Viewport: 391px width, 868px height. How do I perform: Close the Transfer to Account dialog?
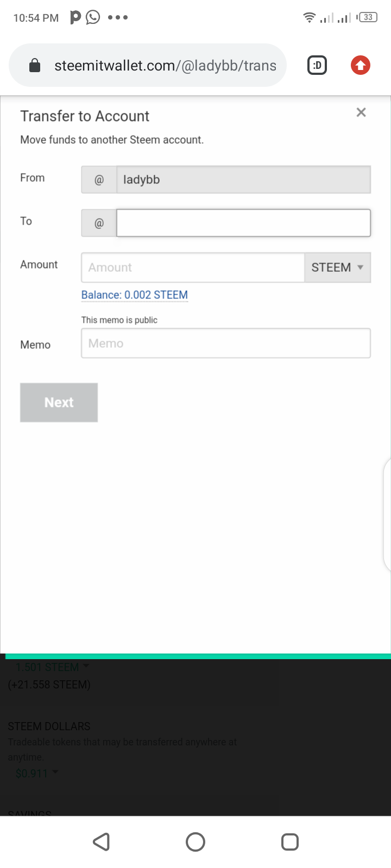click(x=361, y=112)
